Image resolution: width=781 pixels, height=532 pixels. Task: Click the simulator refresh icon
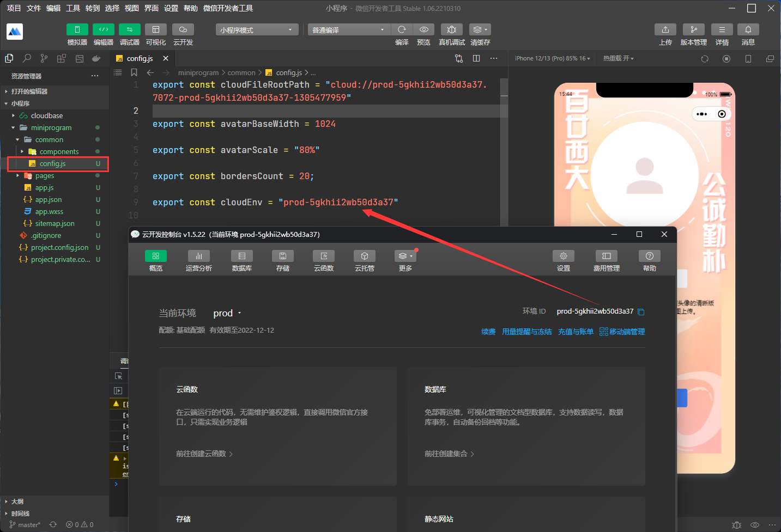pyautogui.click(x=705, y=59)
